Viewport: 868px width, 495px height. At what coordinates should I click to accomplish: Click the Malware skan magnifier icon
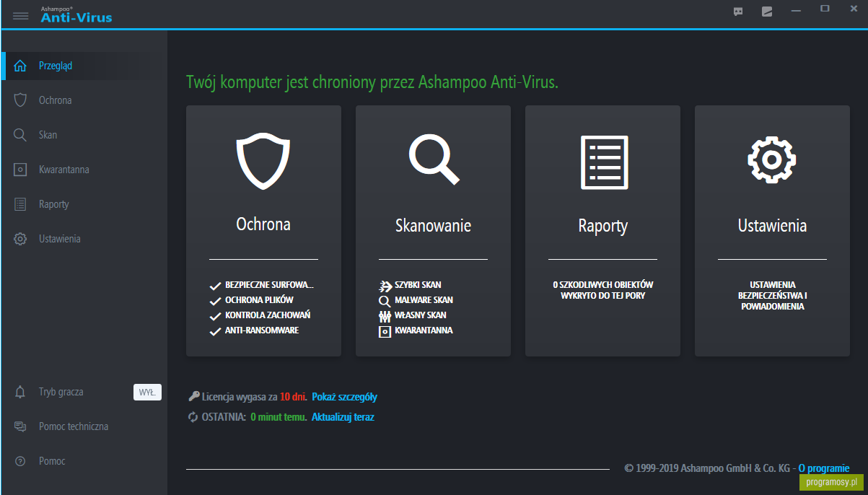pyautogui.click(x=385, y=301)
